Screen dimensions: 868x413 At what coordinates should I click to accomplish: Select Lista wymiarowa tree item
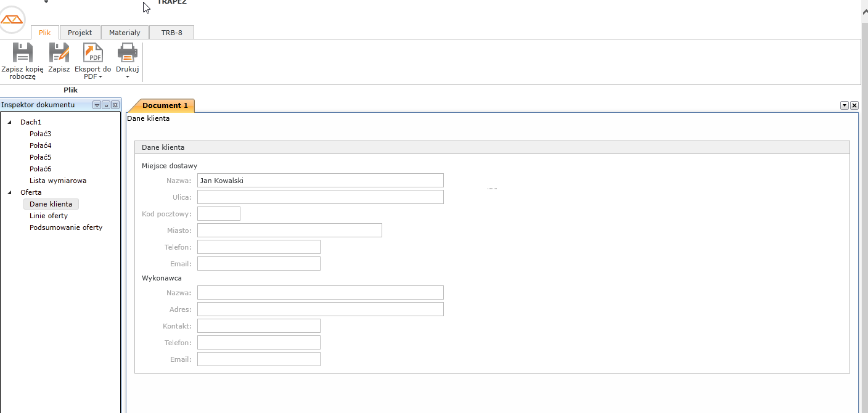point(58,181)
